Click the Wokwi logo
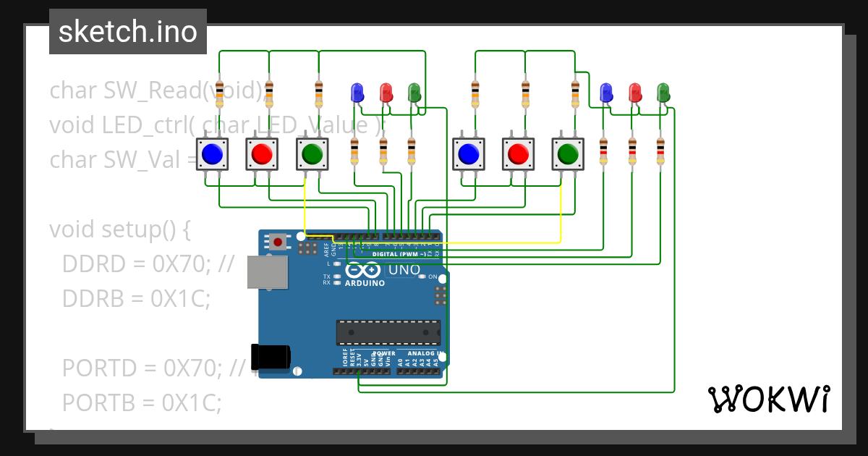This screenshot has height=456, width=868. tap(769, 399)
